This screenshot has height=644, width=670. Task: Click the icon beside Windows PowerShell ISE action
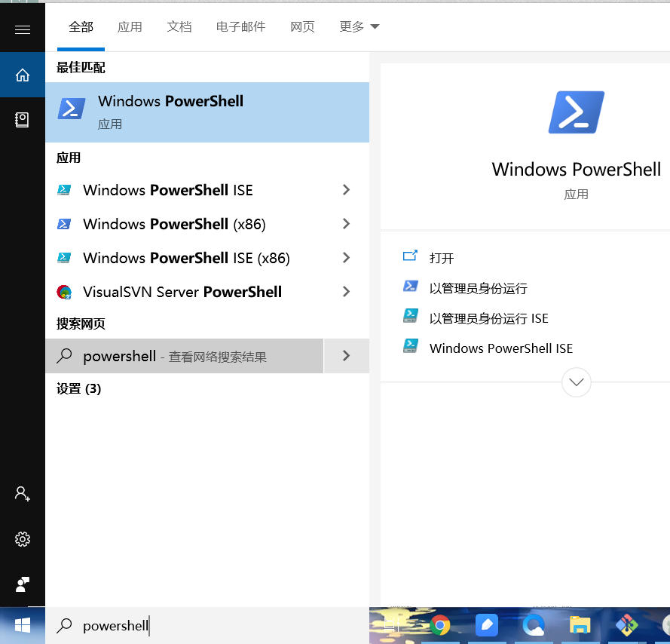pos(410,346)
